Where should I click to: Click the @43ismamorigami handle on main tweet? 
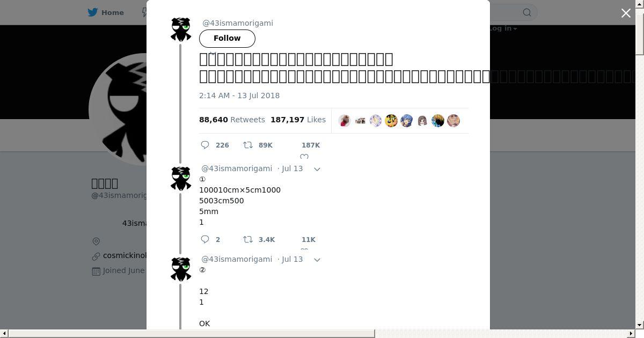pos(238,23)
